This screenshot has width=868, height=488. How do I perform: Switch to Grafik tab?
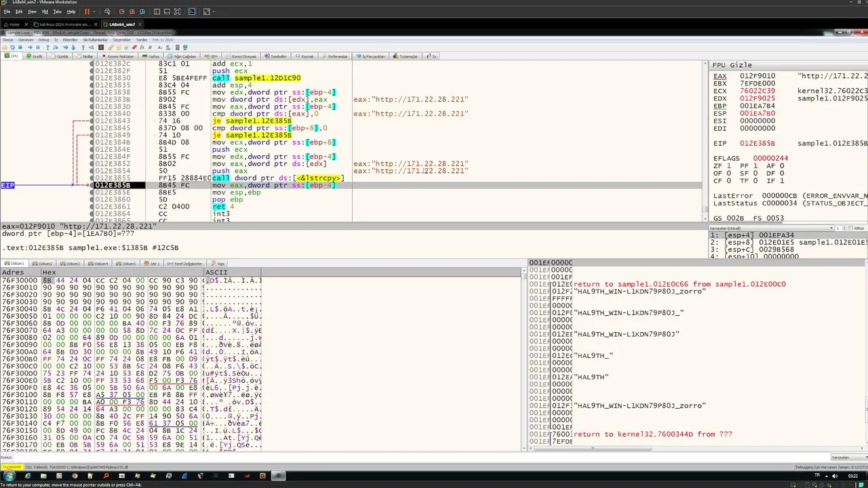pyautogui.click(x=35, y=56)
